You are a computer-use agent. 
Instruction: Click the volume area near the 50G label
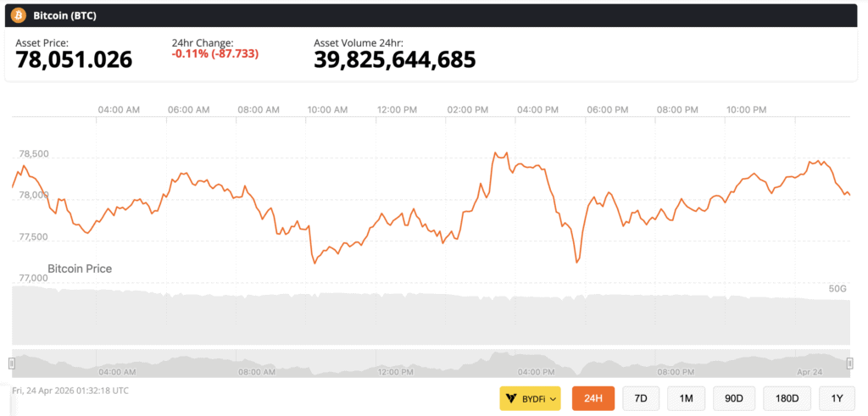[x=836, y=290]
